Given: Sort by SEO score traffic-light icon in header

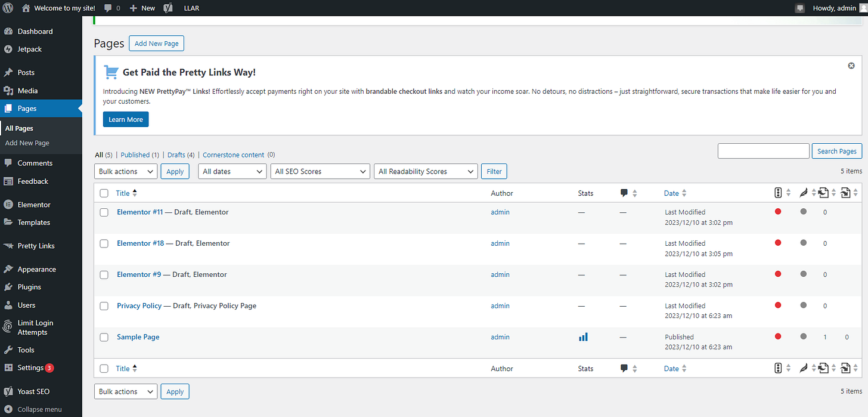Looking at the screenshot, I should pos(778,193).
